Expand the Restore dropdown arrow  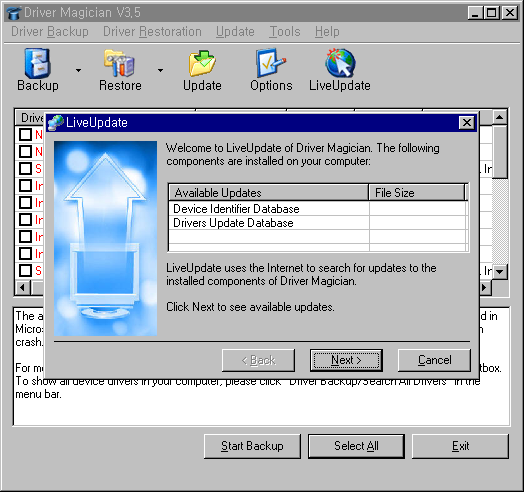(160, 70)
